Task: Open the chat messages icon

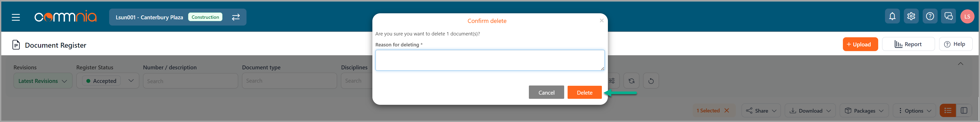Action: (x=948, y=16)
